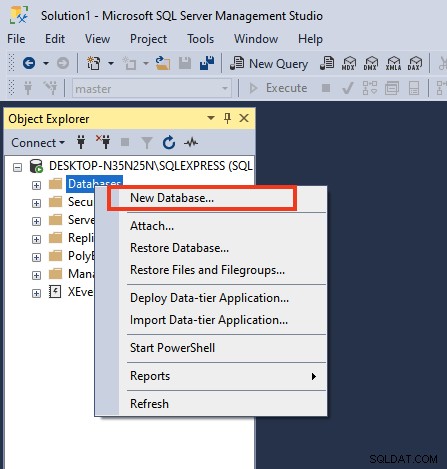
Task: Open the File menu
Action: click(16, 39)
